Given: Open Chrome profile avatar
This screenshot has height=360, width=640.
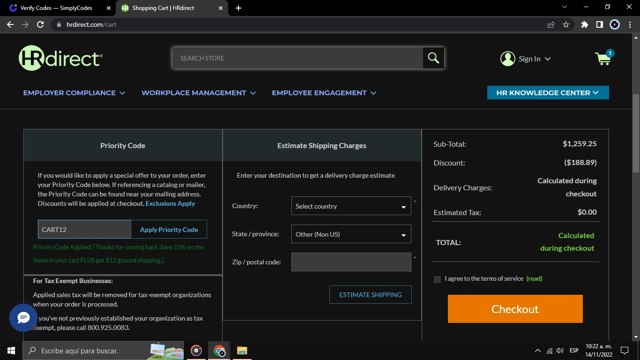Looking at the screenshot, I should point(614,24).
